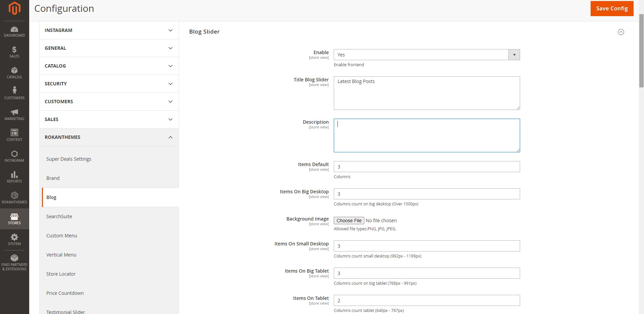Click the Magento logo icon
This screenshot has width=644, height=314.
(14, 8)
